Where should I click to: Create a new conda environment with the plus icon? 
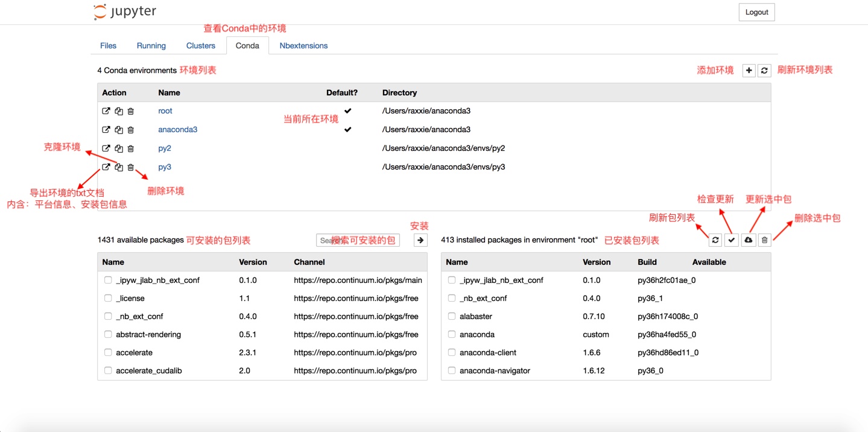[x=748, y=70]
